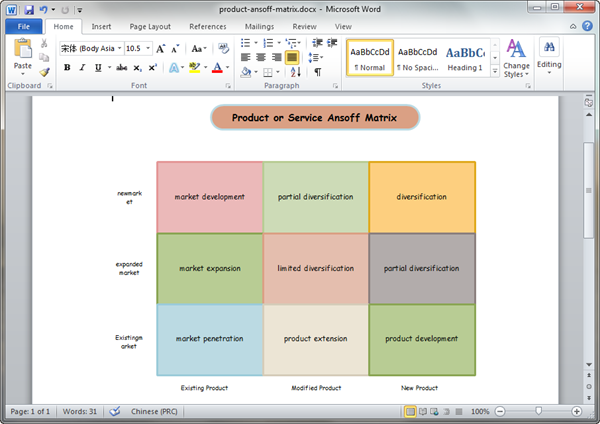The image size is (600, 424).
Task: Click the Change Styles icon
Action: [x=516, y=57]
